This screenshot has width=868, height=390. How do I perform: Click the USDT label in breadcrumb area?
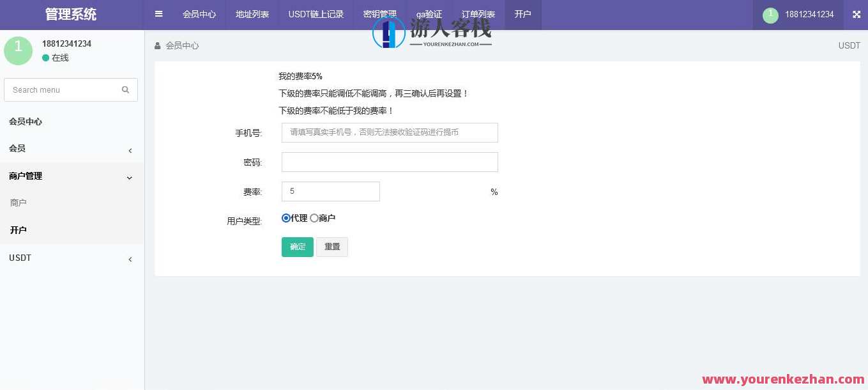coord(849,45)
